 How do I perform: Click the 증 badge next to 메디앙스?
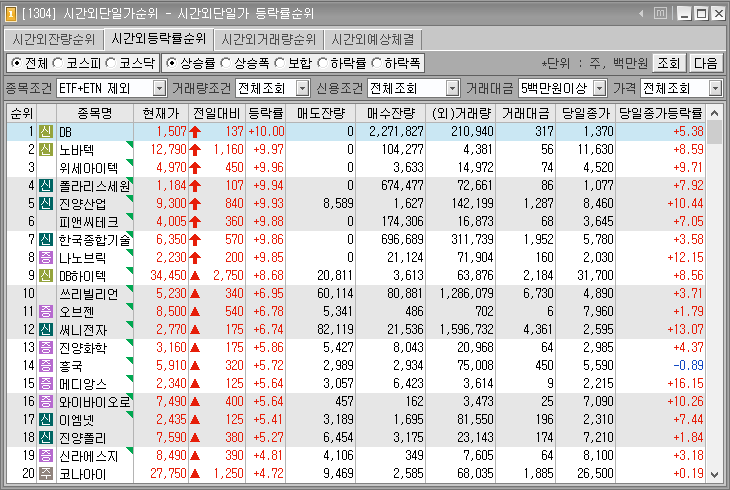(46, 384)
